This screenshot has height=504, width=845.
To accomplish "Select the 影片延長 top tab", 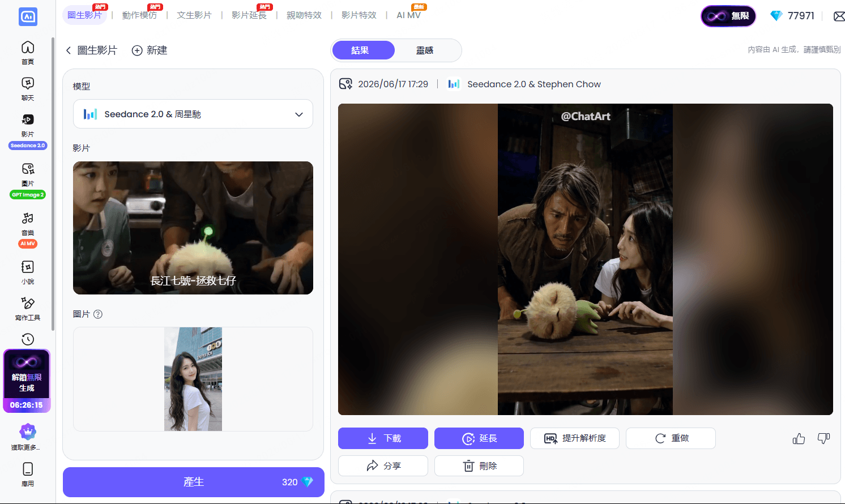I will [x=249, y=15].
